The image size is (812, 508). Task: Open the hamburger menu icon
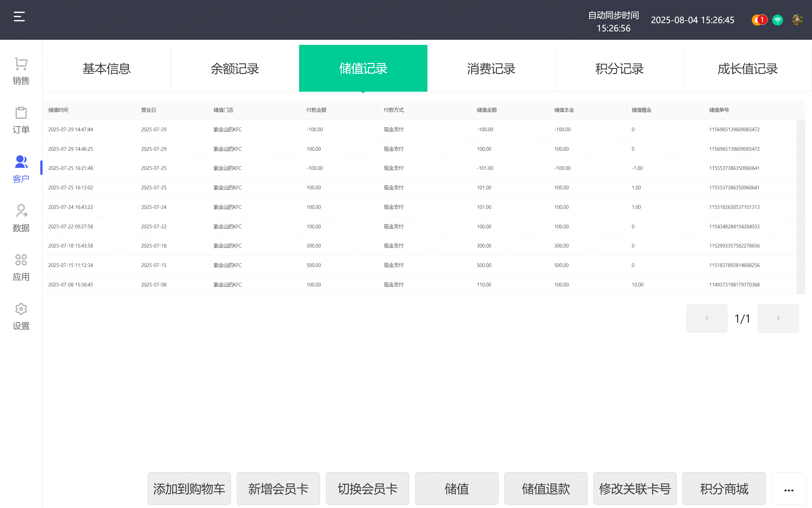pyautogui.click(x=19, y=16)
